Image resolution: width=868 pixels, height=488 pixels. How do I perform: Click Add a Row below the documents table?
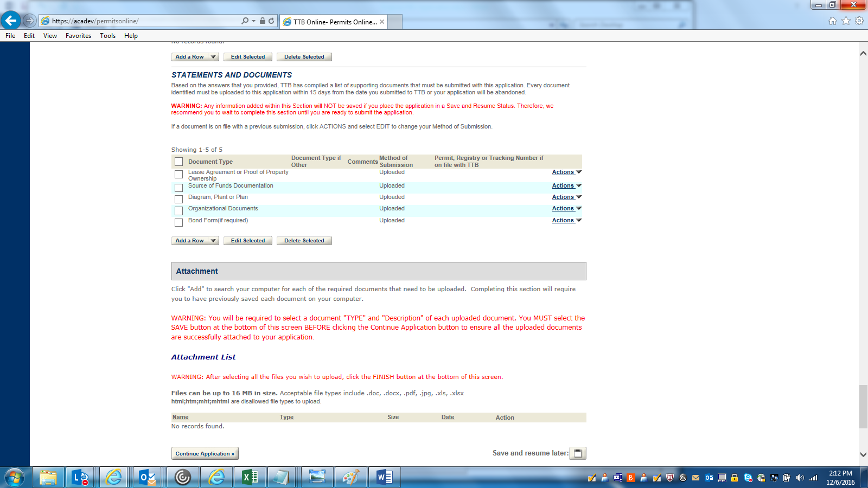click(190, 241)
